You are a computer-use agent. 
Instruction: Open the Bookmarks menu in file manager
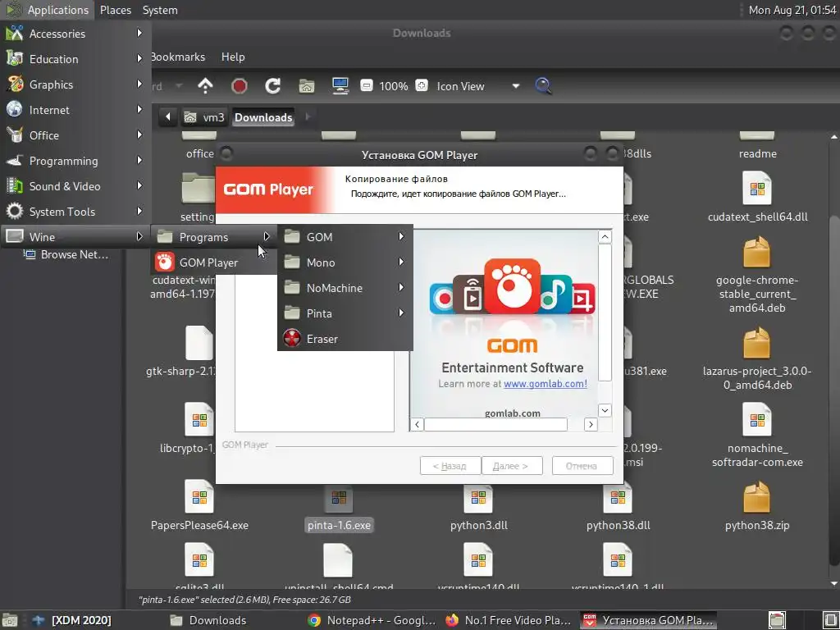[178, 57]
